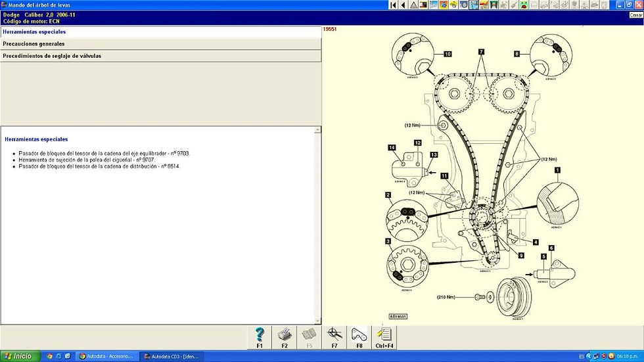Select the Herramientas especiales section
This screenshot has width=644, height=362.
coord(160,32)
